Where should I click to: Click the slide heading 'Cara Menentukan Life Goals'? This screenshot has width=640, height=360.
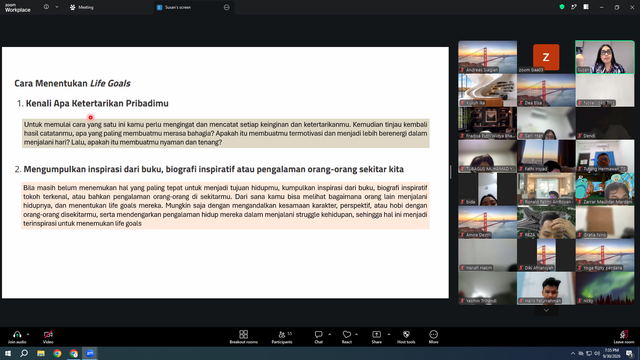point(72,83)
